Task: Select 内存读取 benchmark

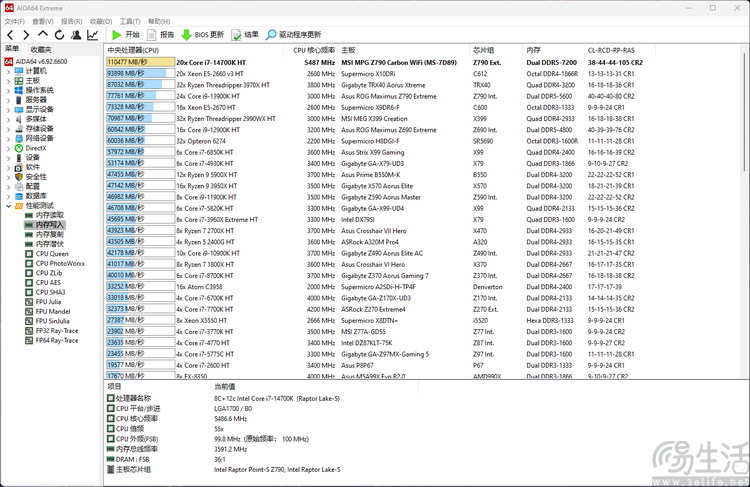Action: tap(50, 215)
